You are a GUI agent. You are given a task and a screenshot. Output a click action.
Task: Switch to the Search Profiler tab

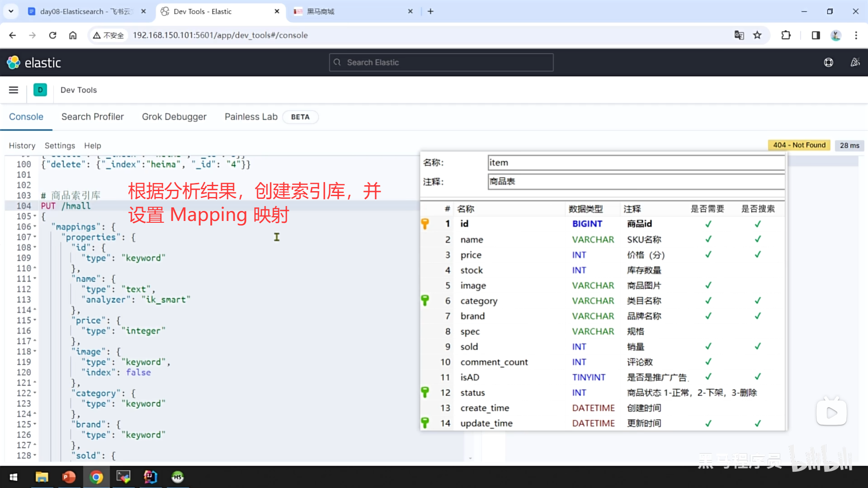tap(92, 117)
